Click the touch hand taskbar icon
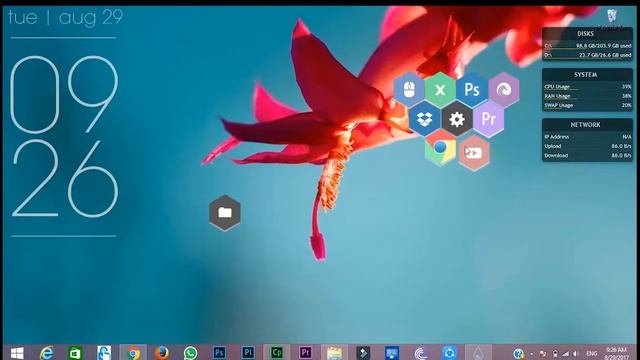The image size is (640, 360). pos(104,353)
